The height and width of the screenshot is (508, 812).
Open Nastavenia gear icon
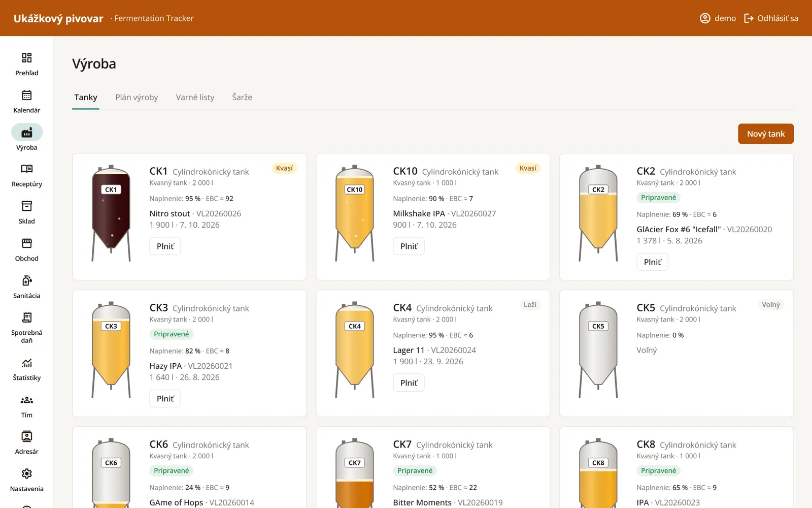[27, 473]
